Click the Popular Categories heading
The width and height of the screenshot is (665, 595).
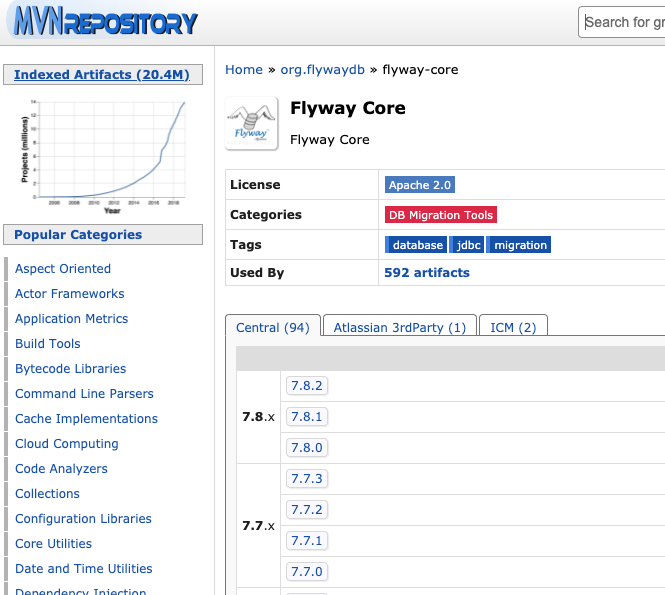pyautogui.click(x=78, y=235)
